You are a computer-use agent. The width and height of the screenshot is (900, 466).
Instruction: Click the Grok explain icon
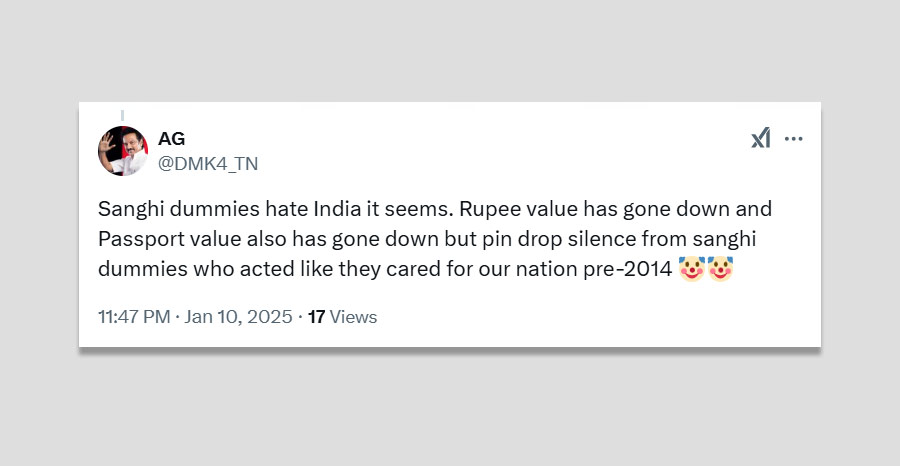click(761, 138)
